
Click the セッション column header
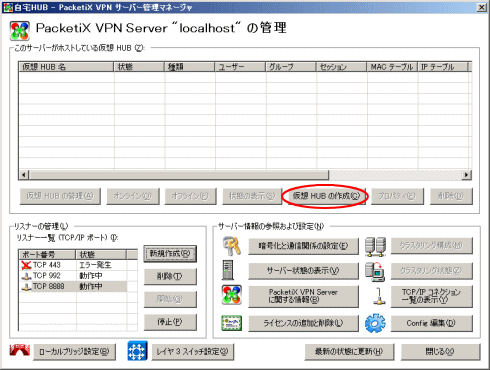pos(341,67)
